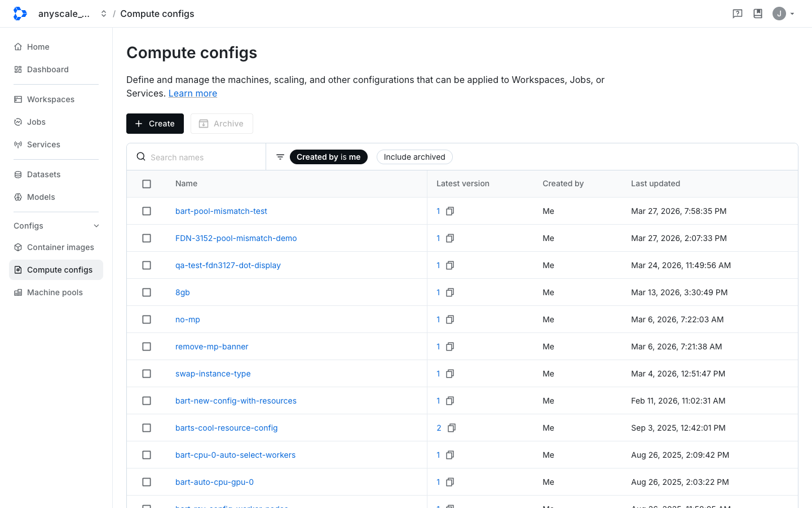
Task: Copy the version for bart-cpu-0-auto-select-workers
Action: [x=450, y=455]
